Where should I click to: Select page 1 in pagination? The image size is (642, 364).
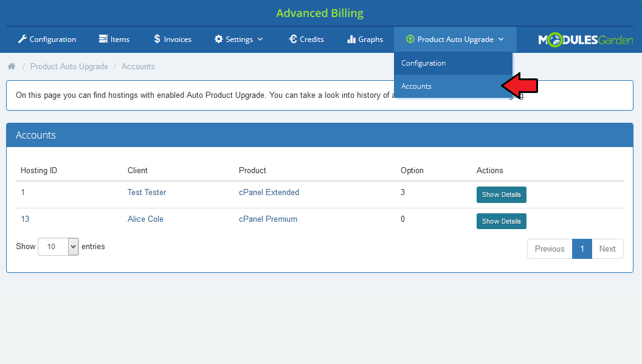(x=582, y=249)
